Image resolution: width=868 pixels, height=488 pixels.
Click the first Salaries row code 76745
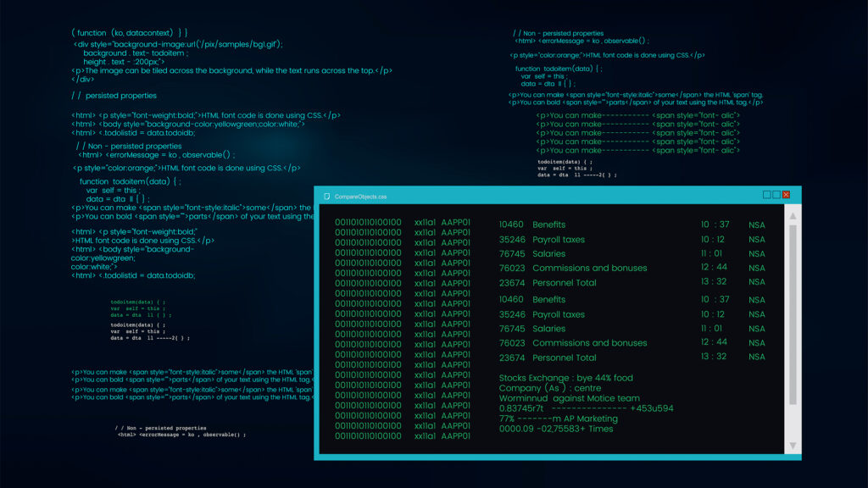[512, 254]
